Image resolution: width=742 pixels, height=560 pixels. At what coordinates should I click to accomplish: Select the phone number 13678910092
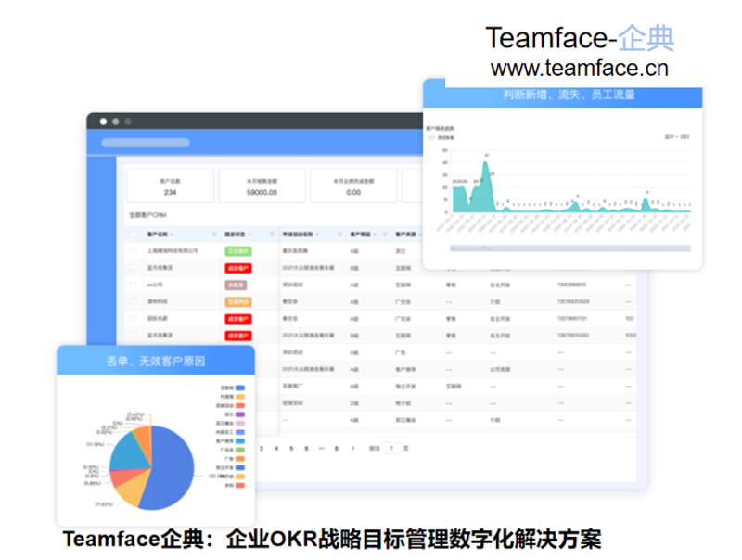(x=573, y=335)
